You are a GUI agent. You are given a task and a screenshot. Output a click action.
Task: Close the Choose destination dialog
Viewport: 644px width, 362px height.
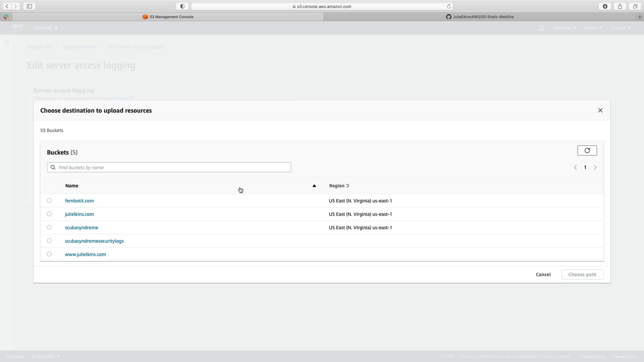tap(600, 110)
